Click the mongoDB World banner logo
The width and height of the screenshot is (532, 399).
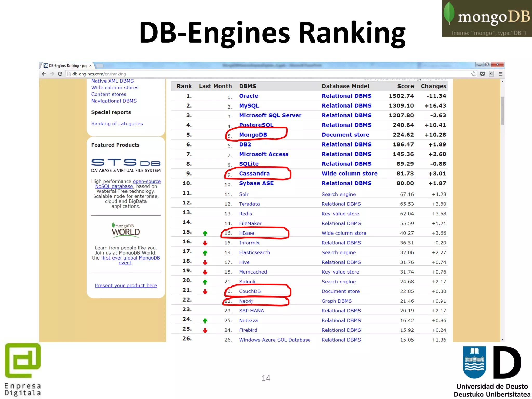tap(126, 230)
